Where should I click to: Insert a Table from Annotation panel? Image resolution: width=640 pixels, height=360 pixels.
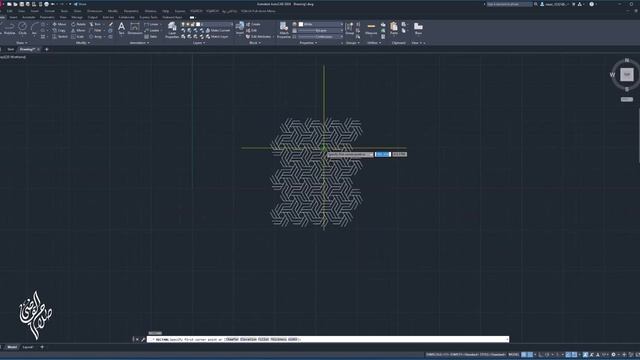(151, 36)
